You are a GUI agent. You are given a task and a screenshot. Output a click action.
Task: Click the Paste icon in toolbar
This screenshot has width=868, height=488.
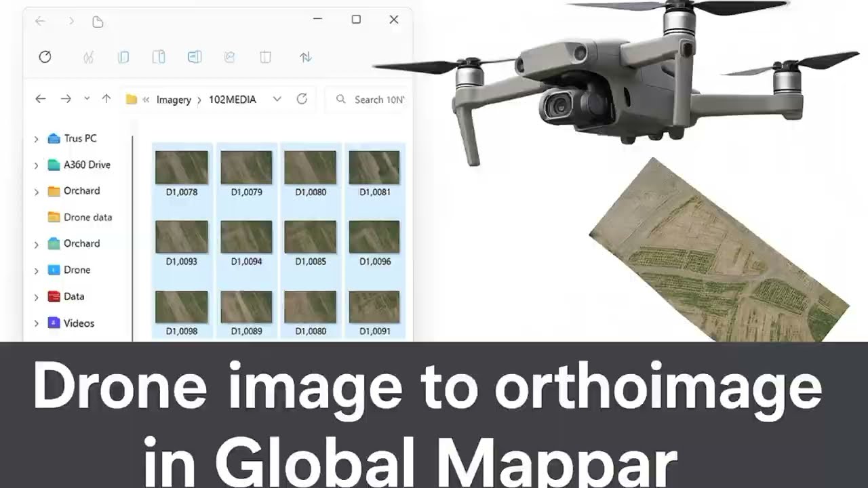159,57
